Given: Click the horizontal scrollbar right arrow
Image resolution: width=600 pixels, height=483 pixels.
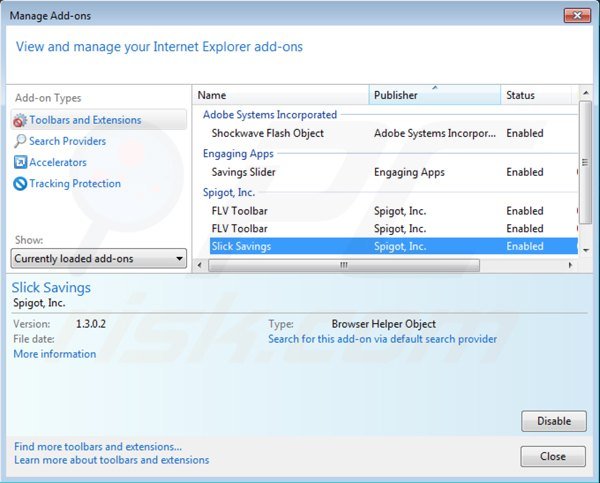Looking at the screenshot, I should coord(571,265).
